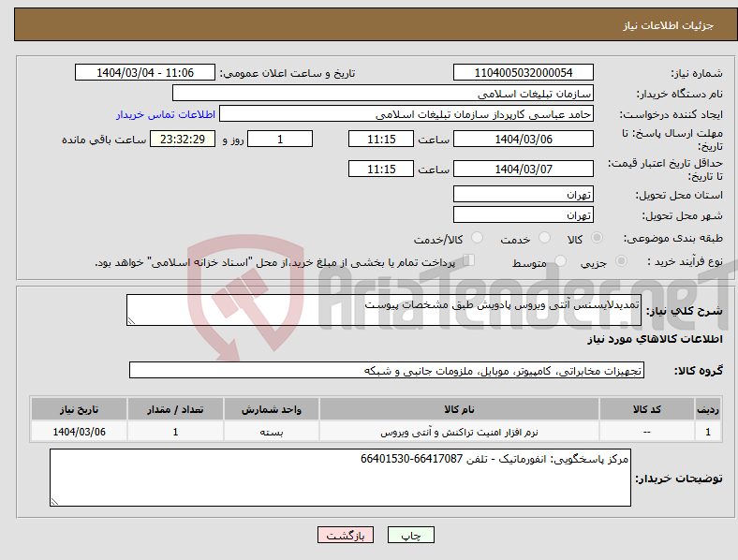
Task: Click the unit cell بسته
Action: [x=271, y=432]
